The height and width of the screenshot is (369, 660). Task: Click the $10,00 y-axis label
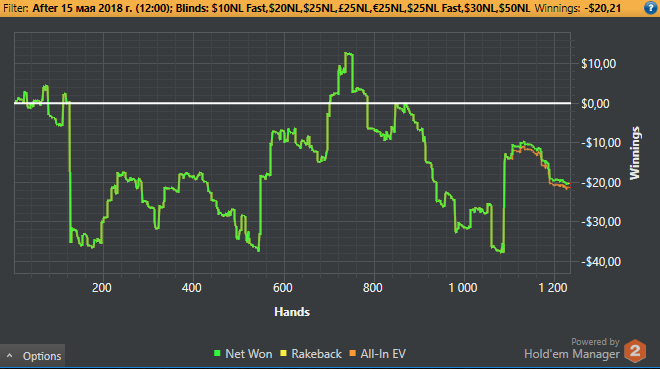point(598,64)
